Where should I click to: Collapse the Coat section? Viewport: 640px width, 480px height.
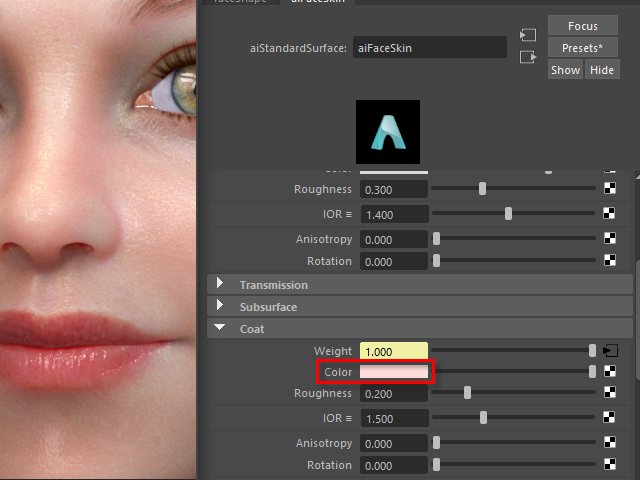(220, 328)
